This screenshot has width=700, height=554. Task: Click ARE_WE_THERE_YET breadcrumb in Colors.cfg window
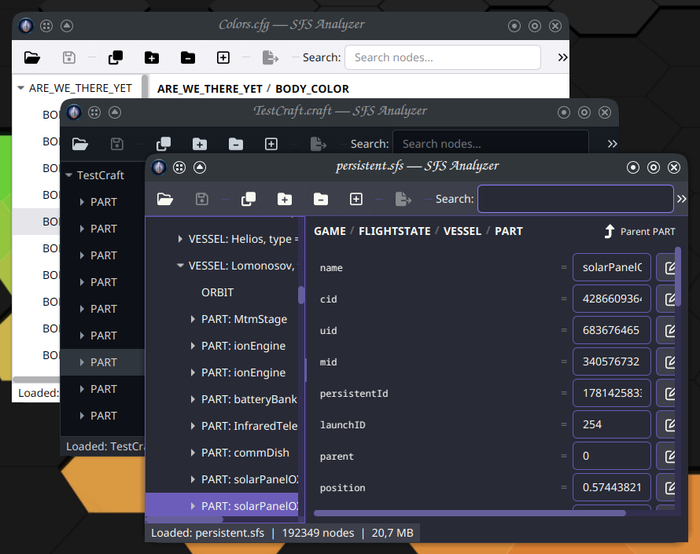coord(209,89)
